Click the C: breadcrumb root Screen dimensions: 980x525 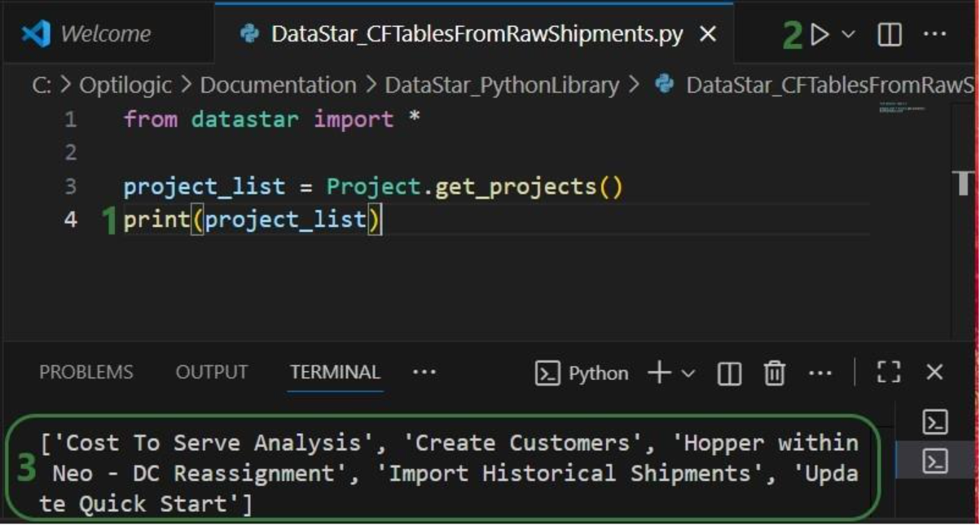[42, 85]
